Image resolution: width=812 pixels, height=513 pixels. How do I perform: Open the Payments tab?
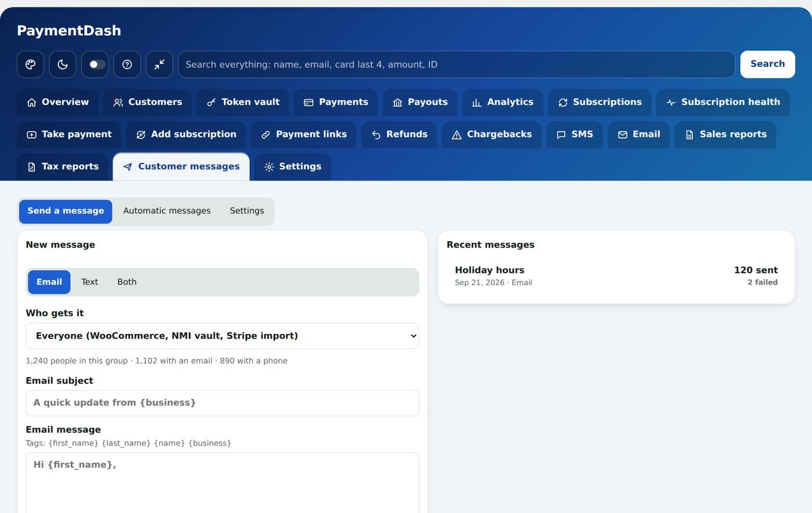coord(336,102)
